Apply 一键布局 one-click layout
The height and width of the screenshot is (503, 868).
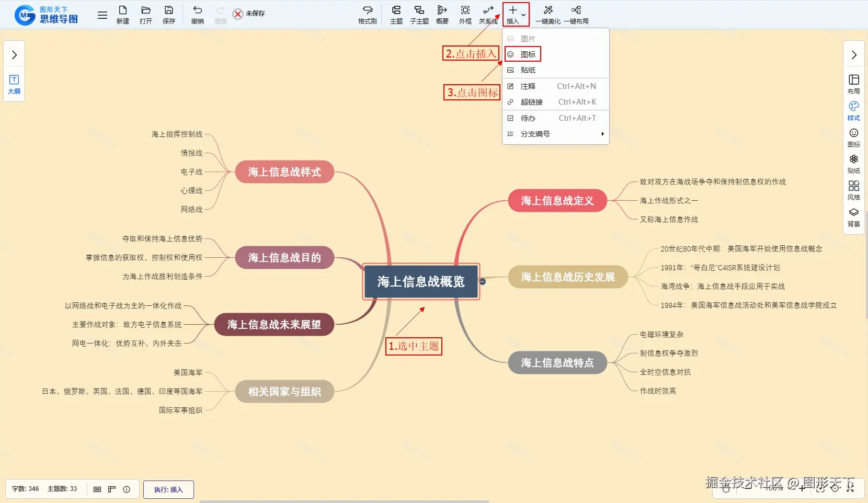click(x=576, y=15)
